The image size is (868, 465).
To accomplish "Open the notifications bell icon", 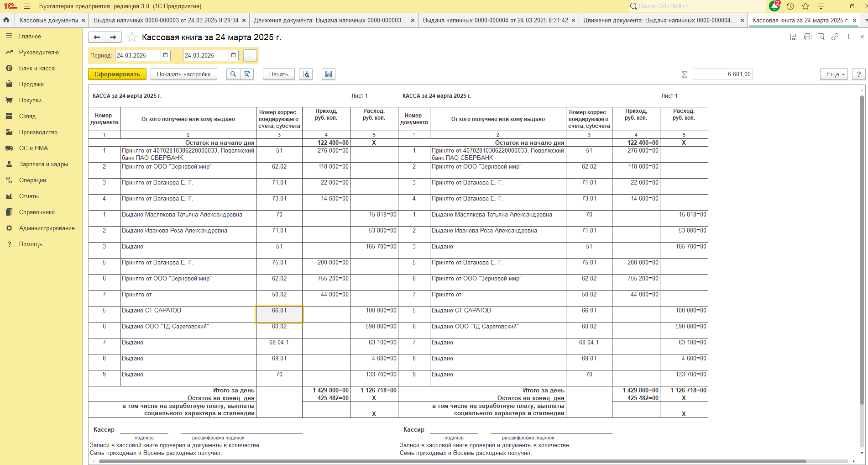I will tap(774, 6).
